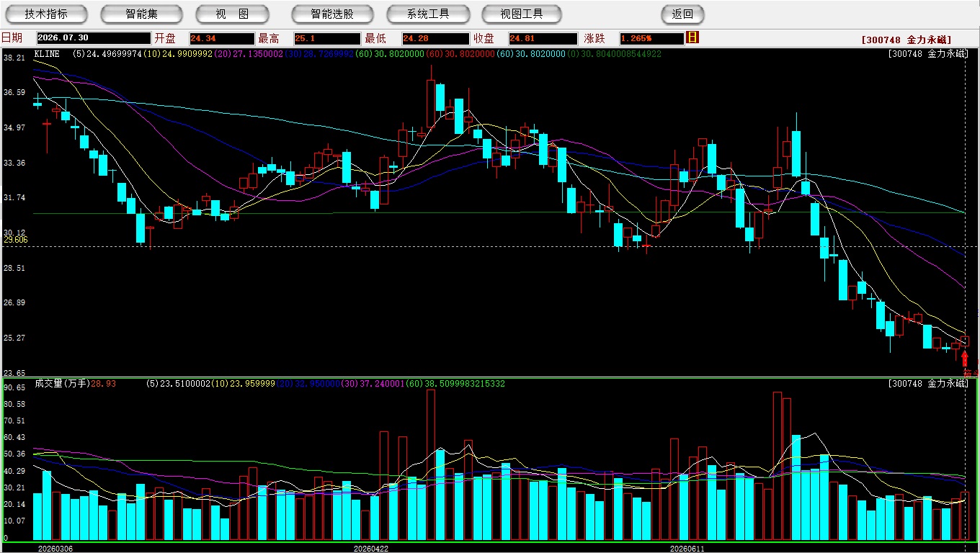Click the 31.74 price axis label
The image size is (980, 553).
point(14,198)
